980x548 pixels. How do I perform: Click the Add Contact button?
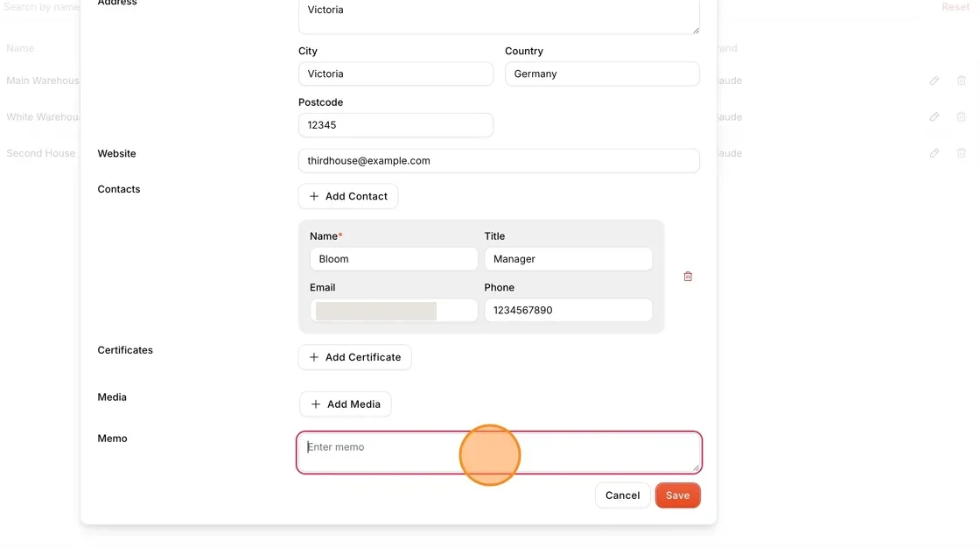coord(348,196)
